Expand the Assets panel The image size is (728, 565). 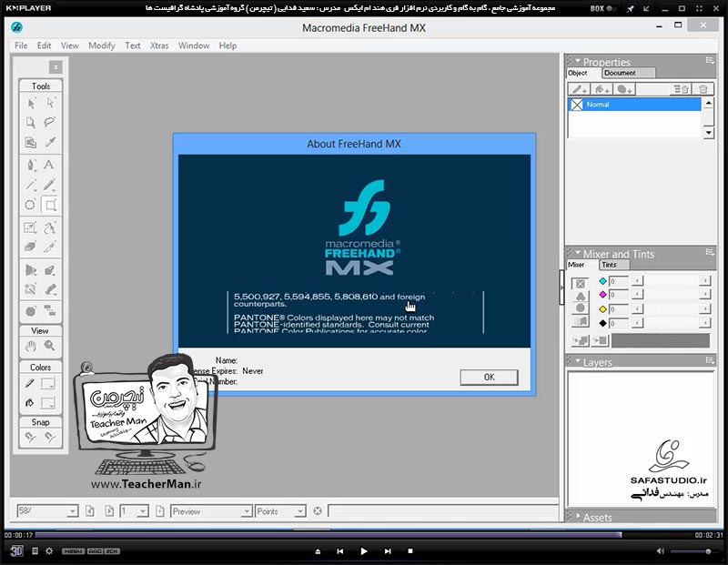click(578, 516)
